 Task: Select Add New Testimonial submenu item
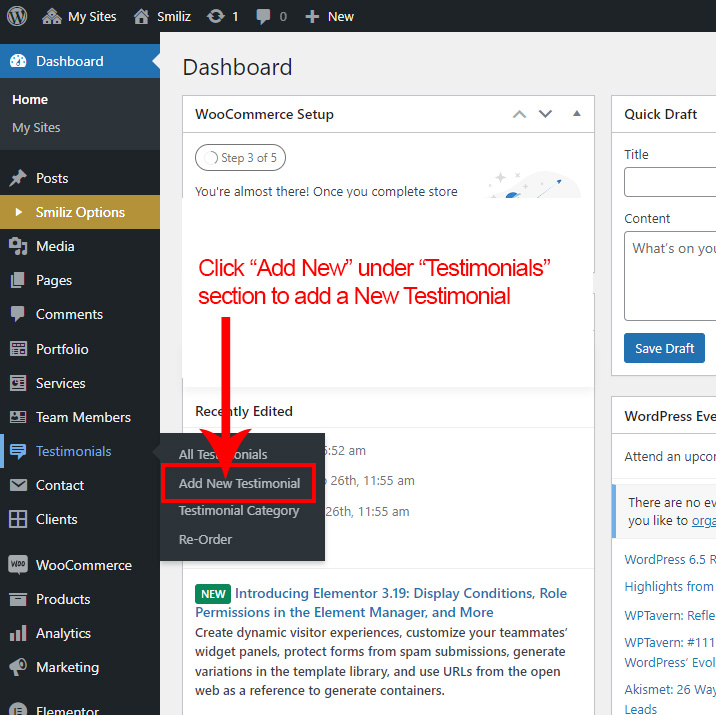[x=239, y=483]
